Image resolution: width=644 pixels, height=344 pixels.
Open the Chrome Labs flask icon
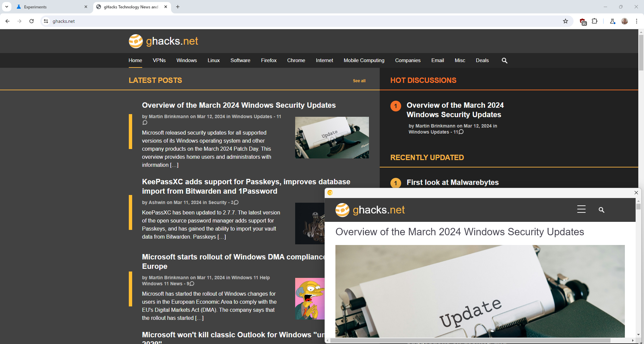point(612,21)
